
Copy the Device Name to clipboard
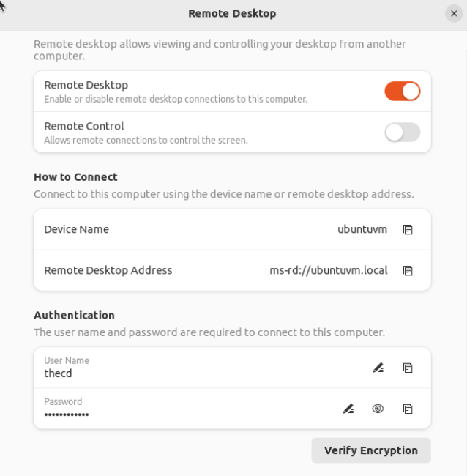click(x=408, y=229)
